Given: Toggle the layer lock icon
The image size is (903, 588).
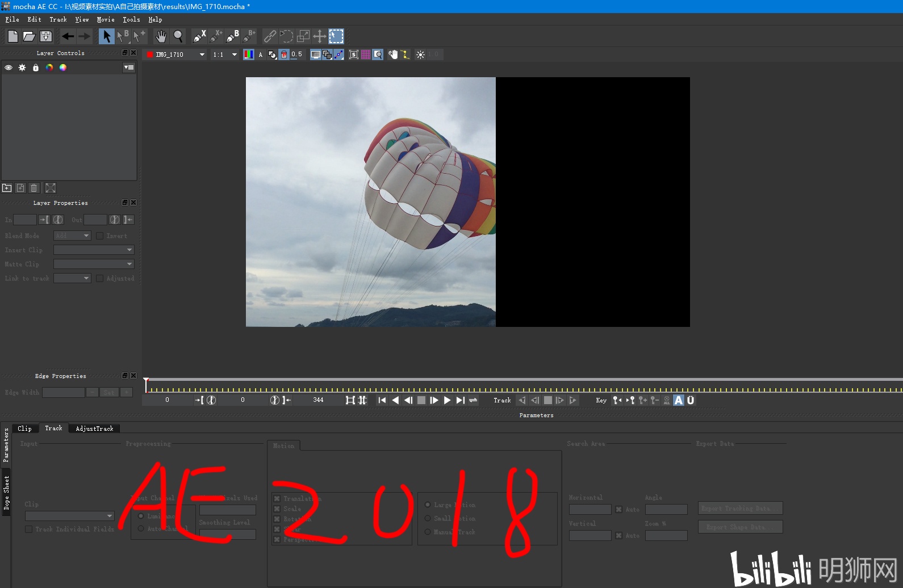Looking at the screenshot, I should [x=36, y=68].
